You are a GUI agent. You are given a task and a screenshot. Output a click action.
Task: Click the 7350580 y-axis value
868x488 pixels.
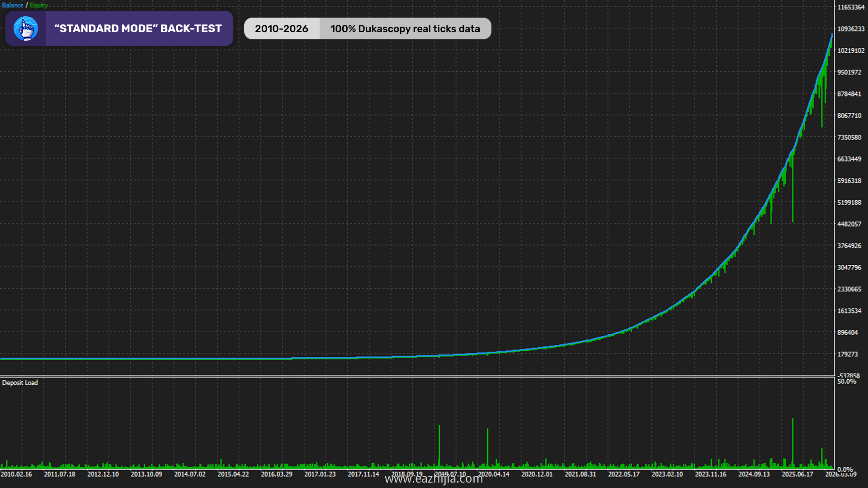coord(849,137)
